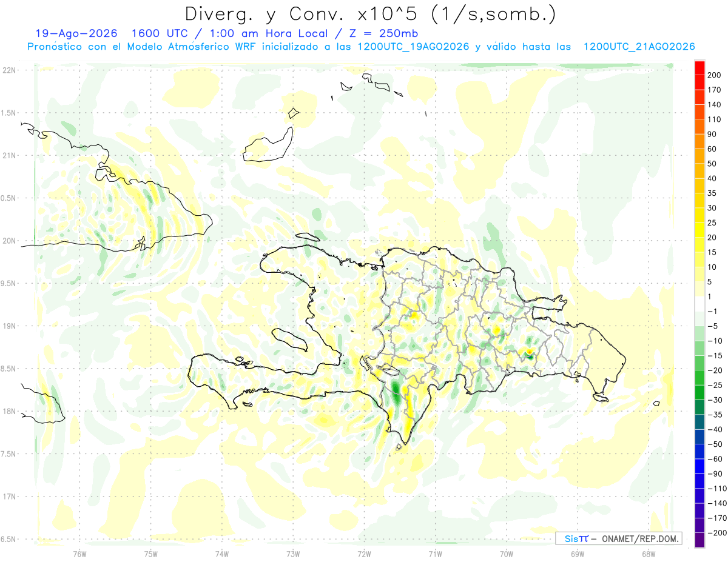Click the '75W' longitude label
Screen dimensions: 728x562
point(151,554)
